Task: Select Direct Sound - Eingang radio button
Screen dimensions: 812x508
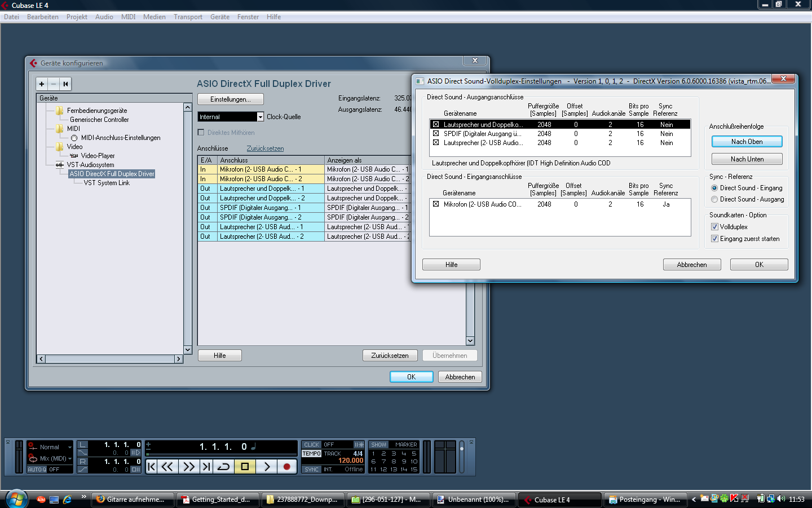Action: (x=714, y=188)
